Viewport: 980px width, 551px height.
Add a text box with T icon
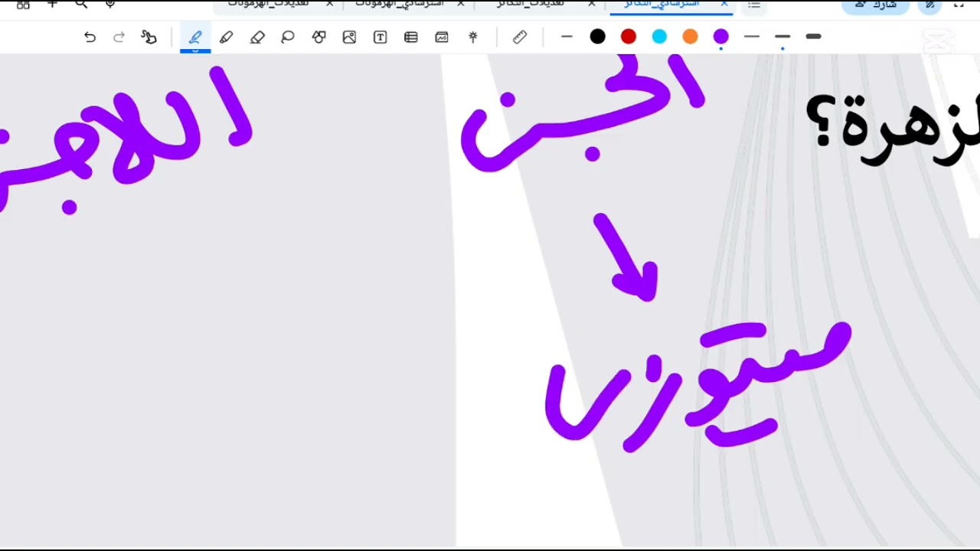pyautogui.click(x=380, y=37)
